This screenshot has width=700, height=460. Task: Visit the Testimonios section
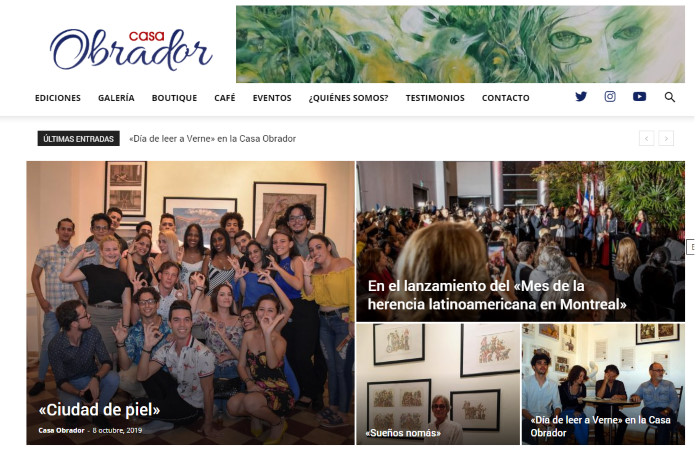pyautogui.click(x=435, y=98)
